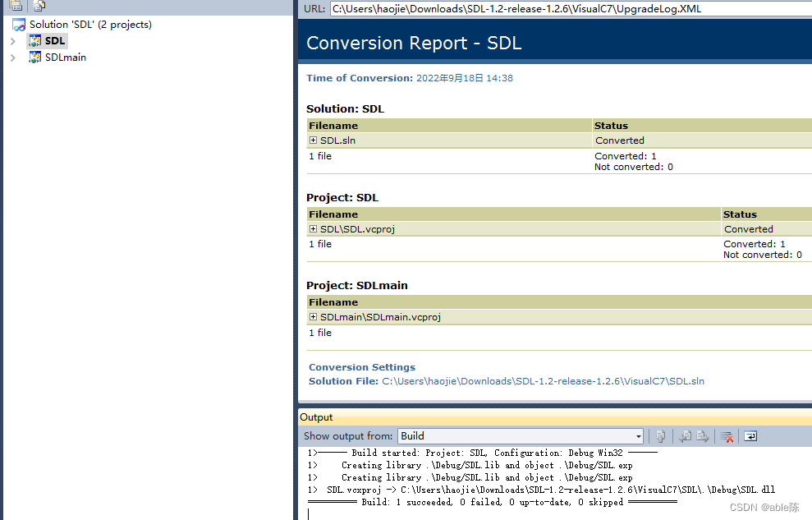Clear all output with the red X icon
The width and height of the screenshot is (812, 520).
point(727,436)
